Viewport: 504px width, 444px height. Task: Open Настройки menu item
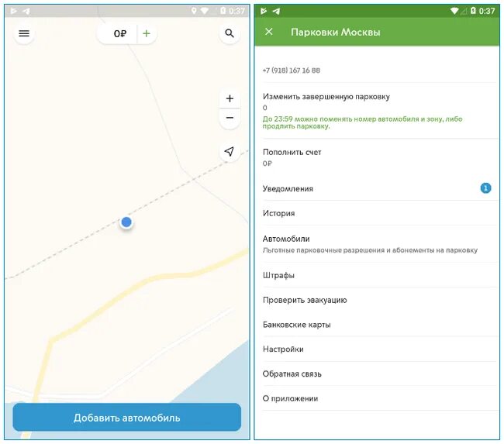point(380,349)
